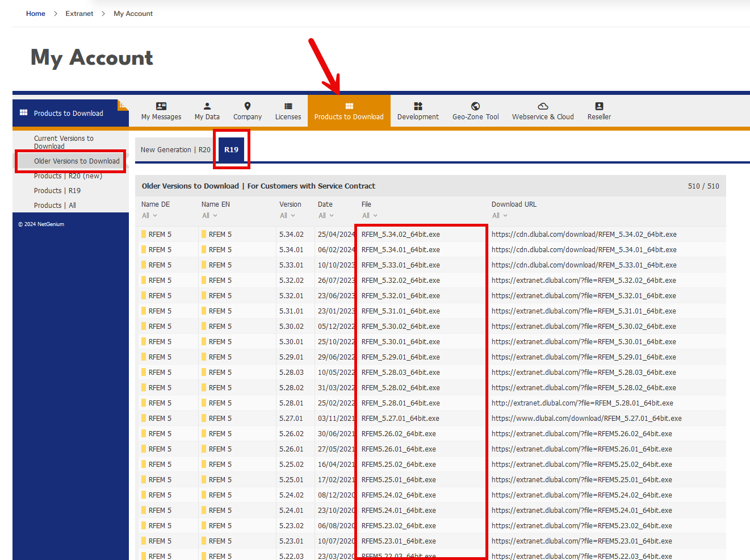750x560 pixels.
Task: Open the Version filter dropdown
Action: click(287, 216)
